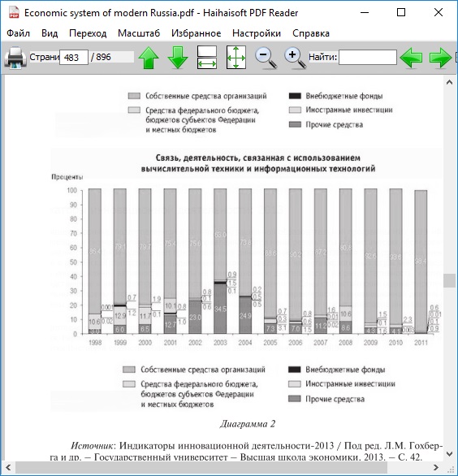Open the Файл menu
Viewport: 458px width, 476px height.
pyautogui.click(x=18, y=33)
